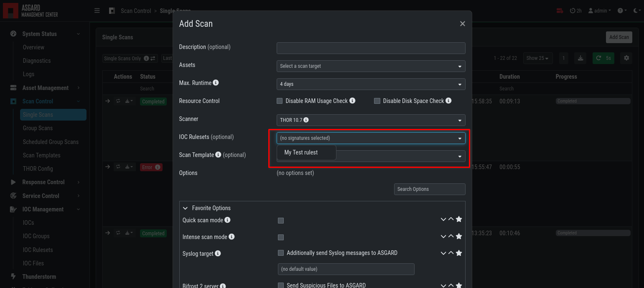This screenshot has width=644, height=288.
Task: Open the Scanner THOR 10.7 dropdown
Action: (x=371, y=120)
